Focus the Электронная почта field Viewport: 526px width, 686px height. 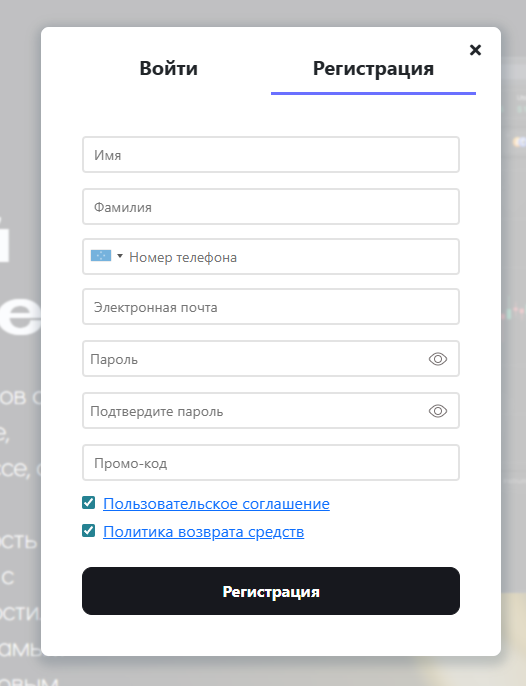click(x=271, y=307)
